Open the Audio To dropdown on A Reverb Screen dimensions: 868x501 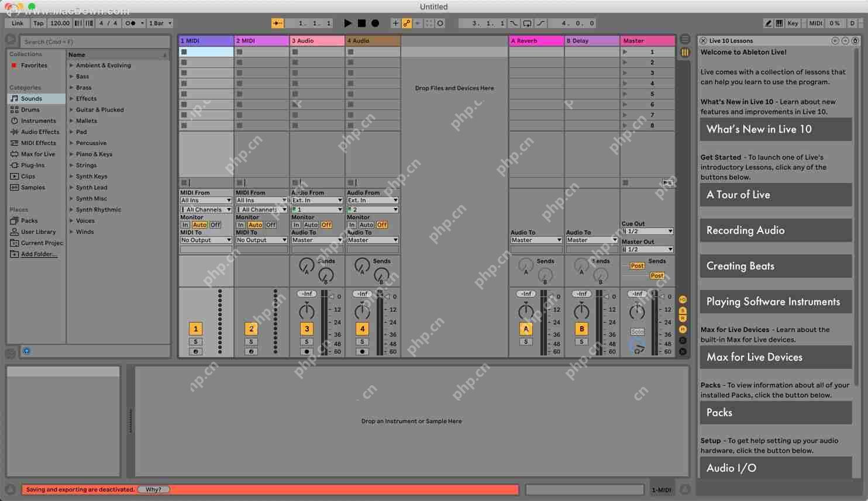pyautogui.click(x=535, y=240)
